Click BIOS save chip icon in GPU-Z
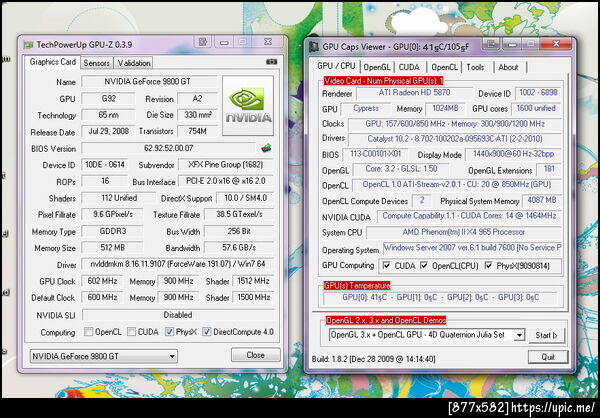Image resolution: width=600 pixels, height=418 pixels. [266, 148]
